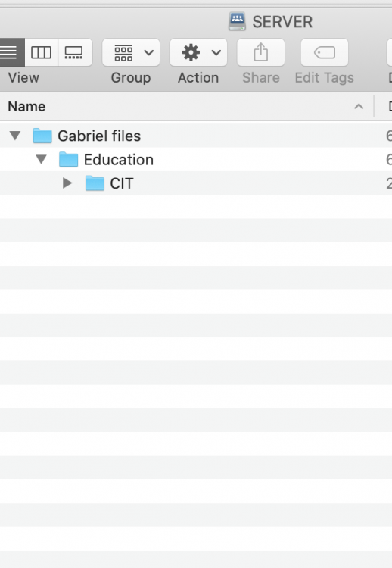Toggle sort order arrow in Name column

[359, 107]
